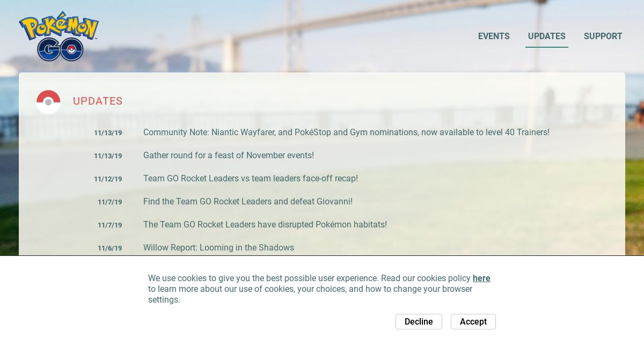The image size is (644, 338).
Task: Open the Niantic Wayfarer community note
Action: point(346,132)
